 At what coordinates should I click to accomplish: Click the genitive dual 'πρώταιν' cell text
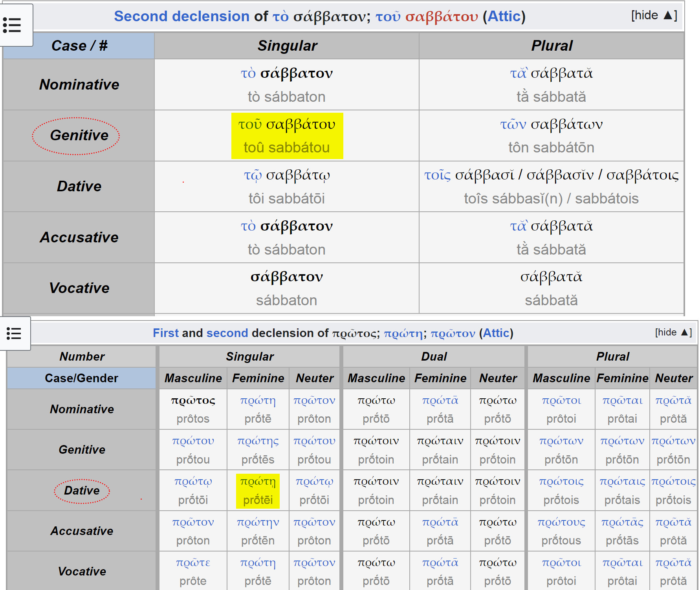click(x=440, y=441)
